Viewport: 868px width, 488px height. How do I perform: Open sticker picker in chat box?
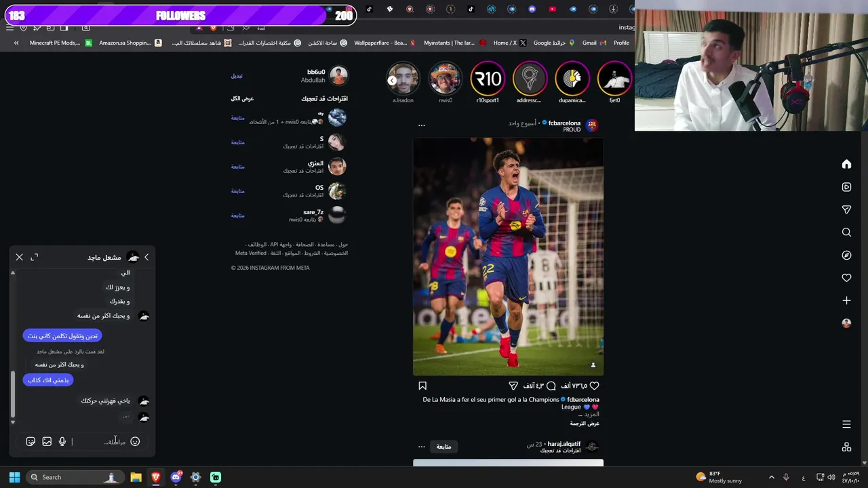pyautogui.click(x=31, y=441)
